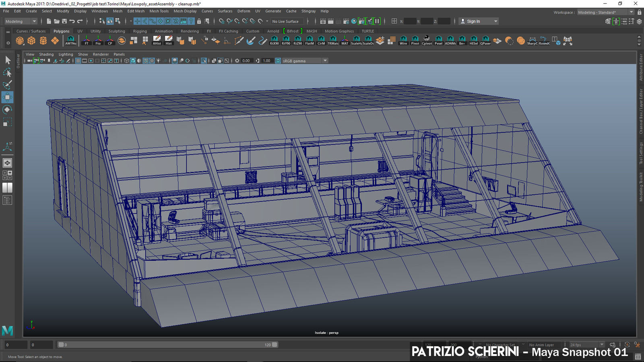Toggle smooth shade all in viewport toolbar

click(133, 61)
